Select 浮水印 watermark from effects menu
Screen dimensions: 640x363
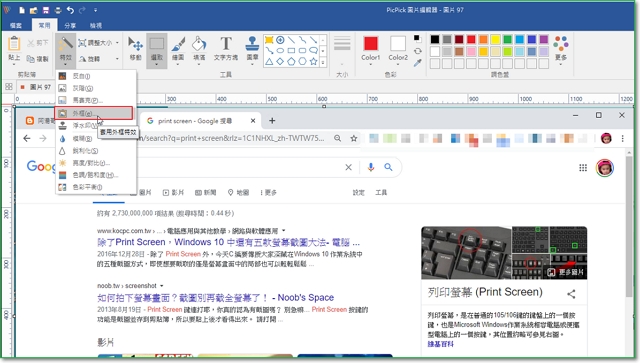[96, 126]
